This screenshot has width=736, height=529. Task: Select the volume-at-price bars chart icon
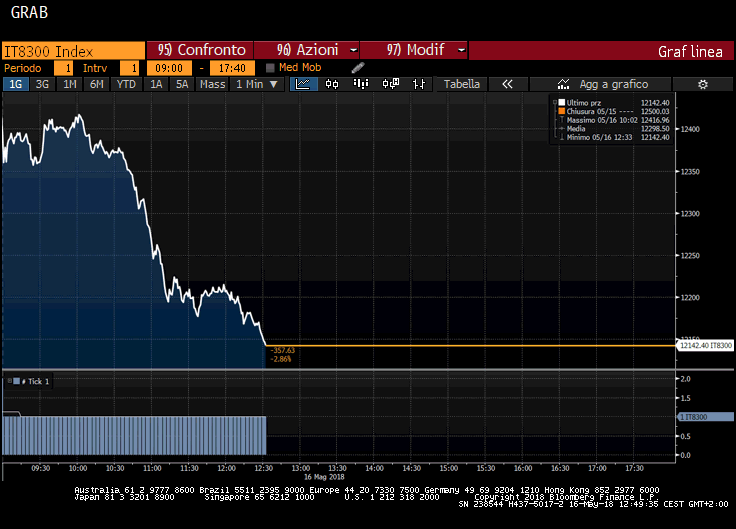361,84
